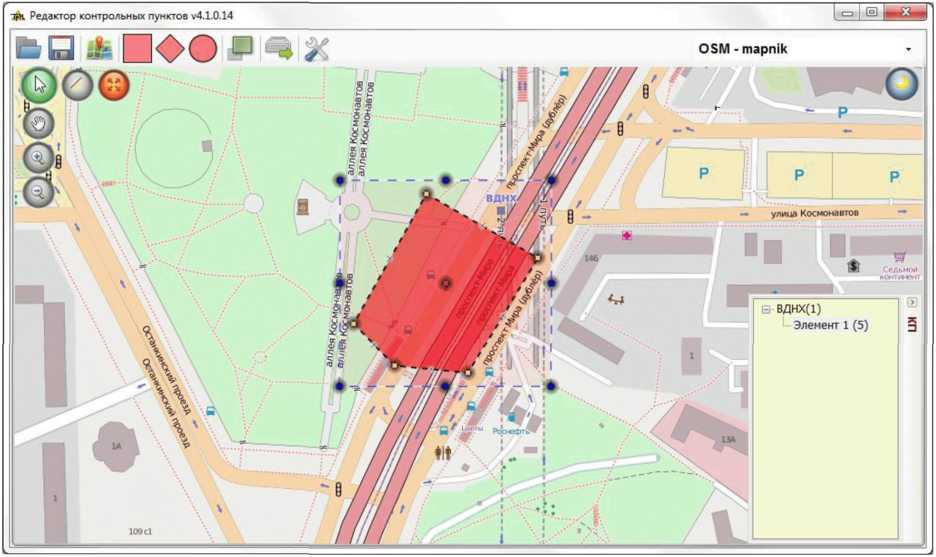Select the red circle shape tool
The width and height of the screenshot is (936, 557).
(203, 48)
